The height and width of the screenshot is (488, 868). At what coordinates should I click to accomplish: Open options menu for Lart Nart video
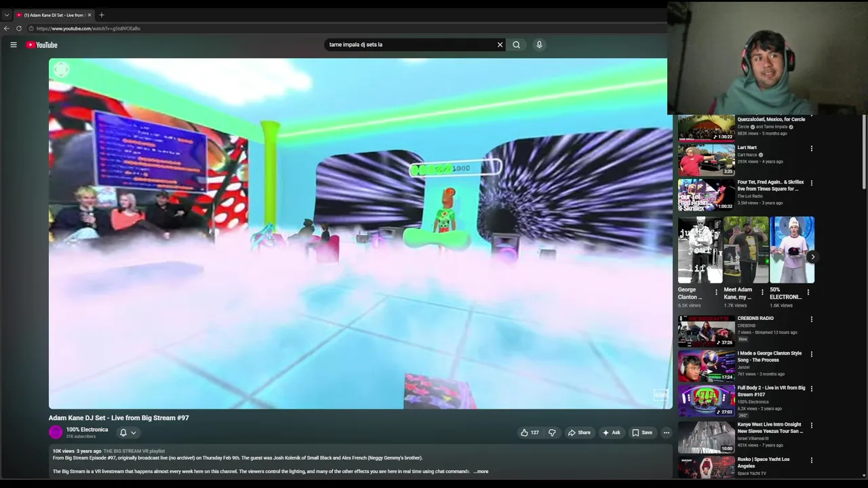[x=812, y=148]
